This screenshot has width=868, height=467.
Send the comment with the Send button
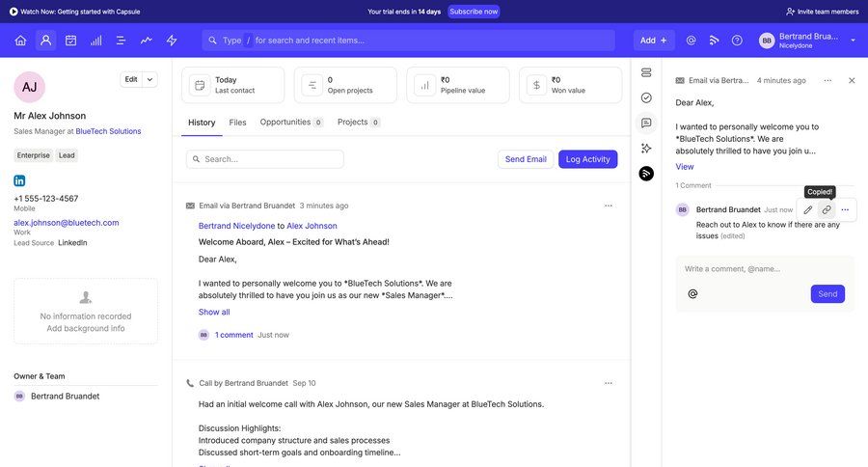tap(827, 293)
